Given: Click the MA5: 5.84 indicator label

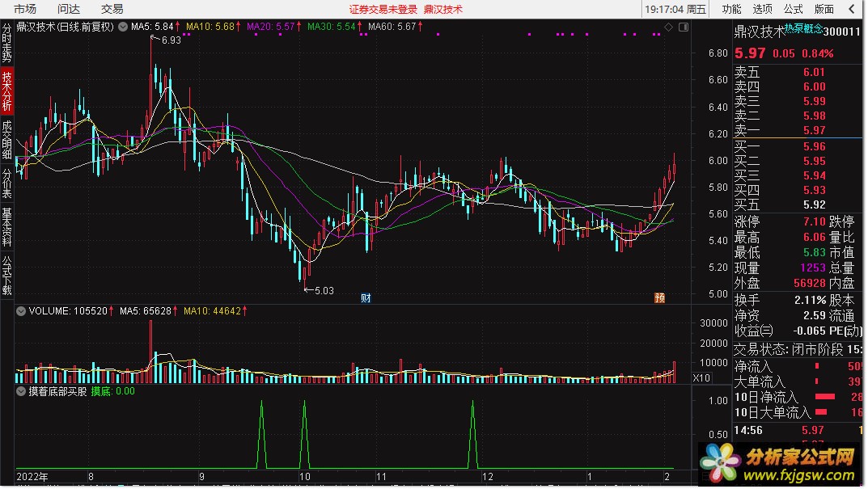Looking at the screenshot, I should point(155,27).
